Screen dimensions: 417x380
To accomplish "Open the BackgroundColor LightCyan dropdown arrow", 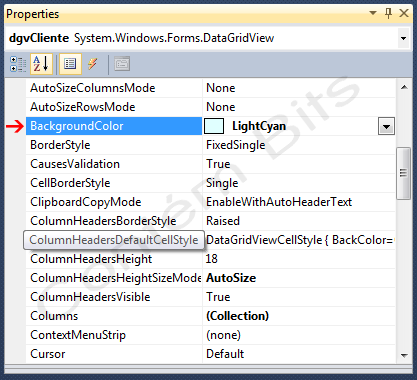I will [386, 126].
